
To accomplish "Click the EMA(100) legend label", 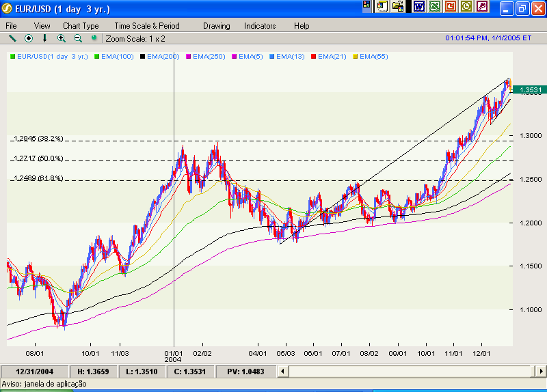I will pos(117,56).
